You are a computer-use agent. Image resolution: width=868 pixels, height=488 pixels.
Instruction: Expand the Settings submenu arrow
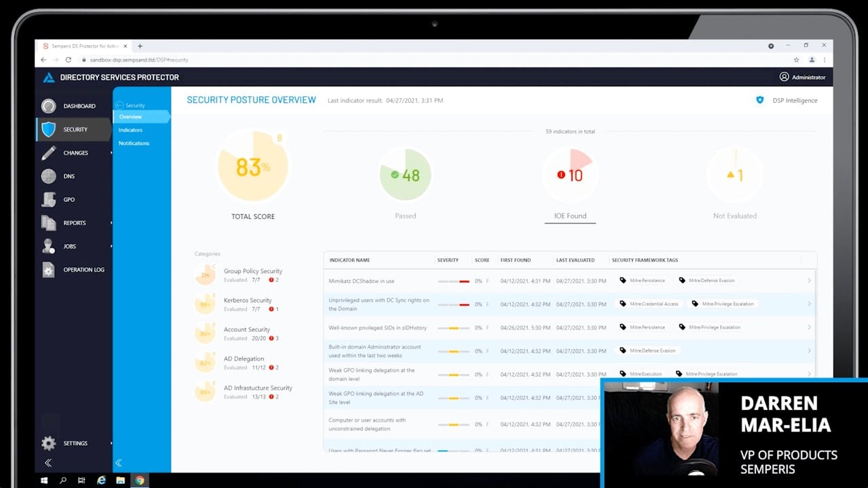111,443
